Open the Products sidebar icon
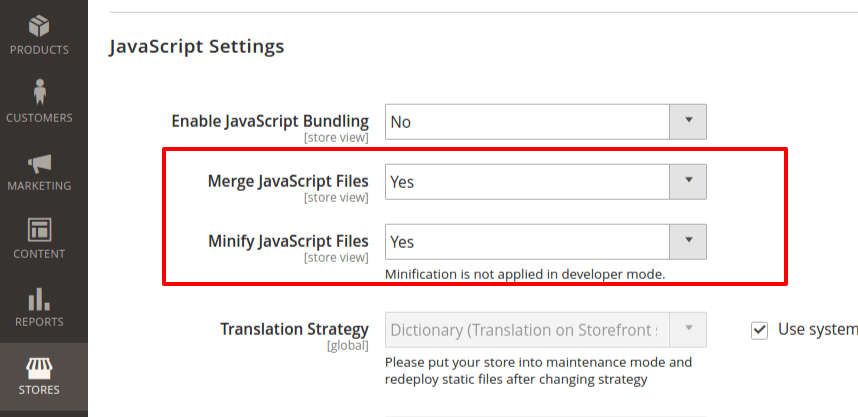Image resolution: width=858 pixels, height=417 pixels. point(39,26)
